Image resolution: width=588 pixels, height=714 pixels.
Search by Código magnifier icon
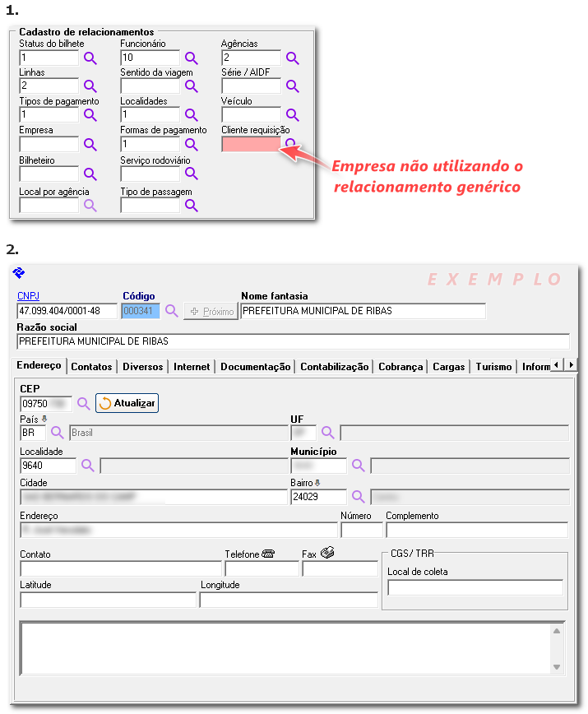click(x=172, y=311)
